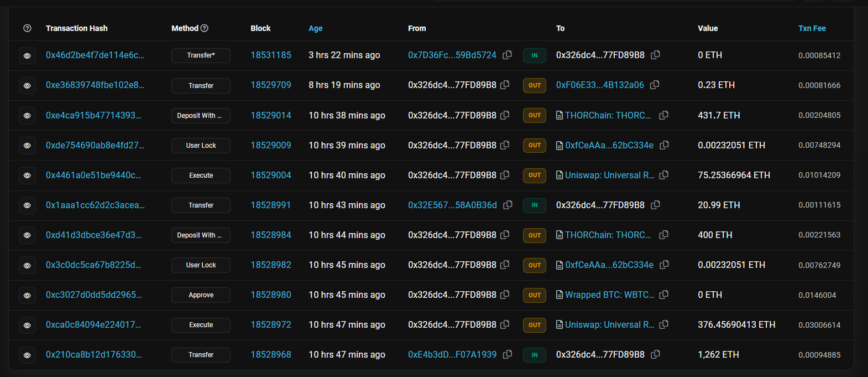Copy Wrapped BTC contract address
This screenshot has width=868, height=377.
pos(664,295)
